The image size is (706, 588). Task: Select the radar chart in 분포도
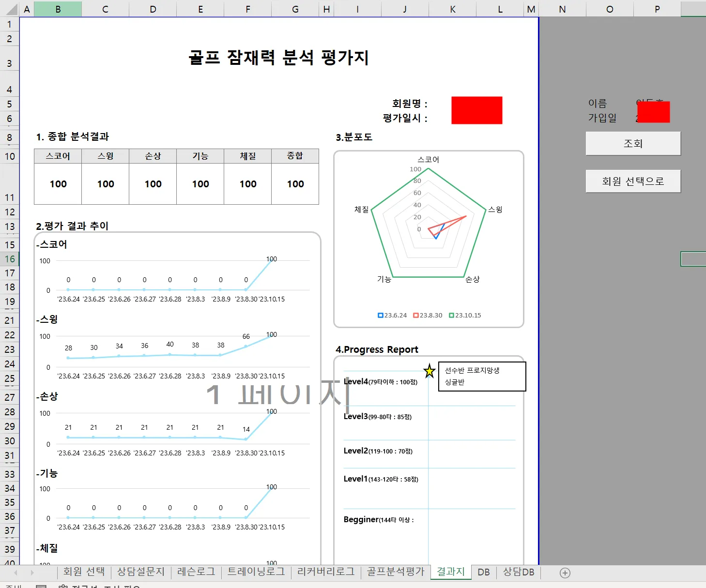429,239
